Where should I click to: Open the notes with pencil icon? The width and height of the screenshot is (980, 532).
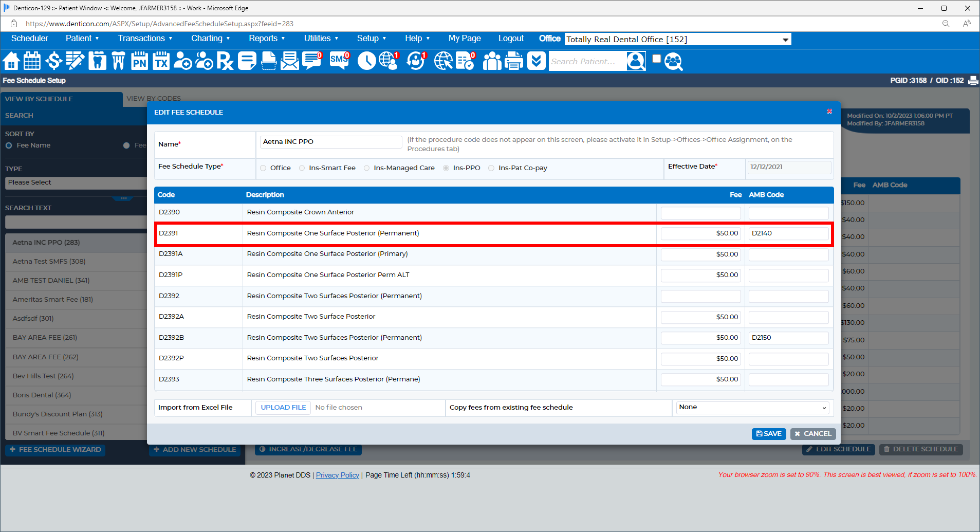pyautogui.click(x=75, y=61)
